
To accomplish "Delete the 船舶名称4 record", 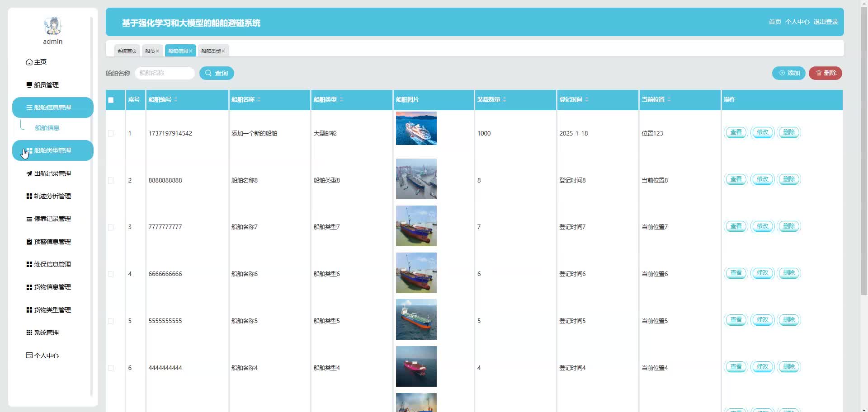I will click(789, 367).
